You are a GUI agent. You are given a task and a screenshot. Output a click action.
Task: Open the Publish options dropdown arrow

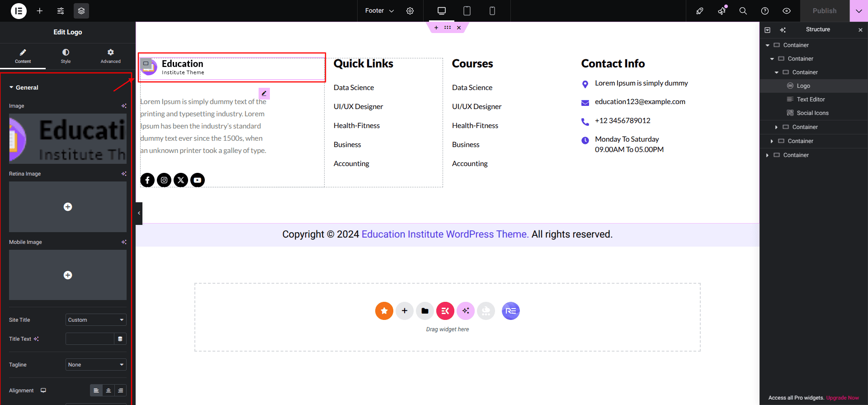[x=859, y=11]
